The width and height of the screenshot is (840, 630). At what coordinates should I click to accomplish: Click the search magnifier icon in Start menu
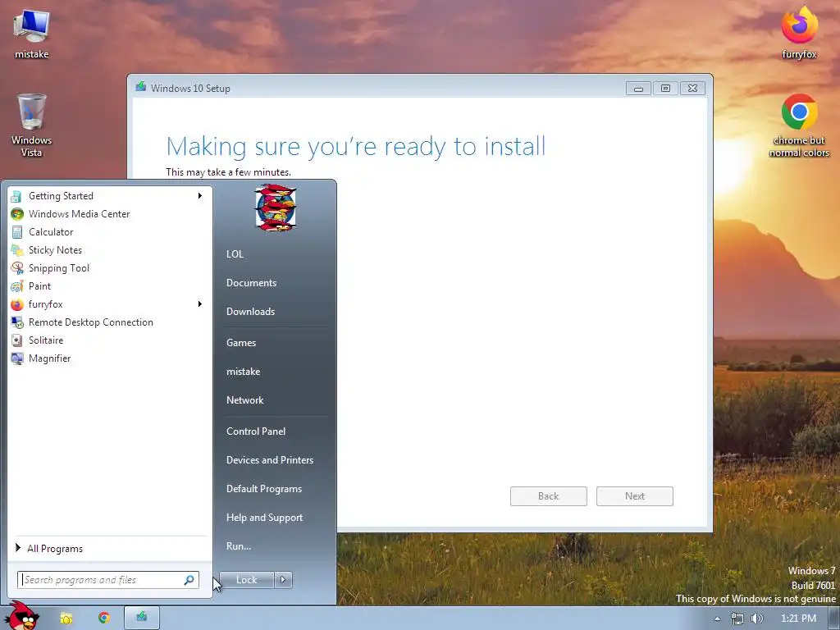(x=189, y=580)
